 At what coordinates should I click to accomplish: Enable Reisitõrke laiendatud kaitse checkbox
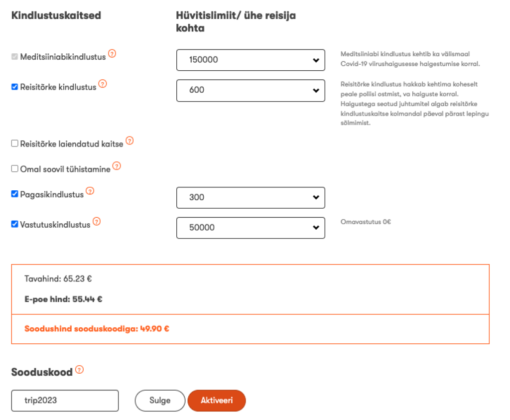pos(14,143)
